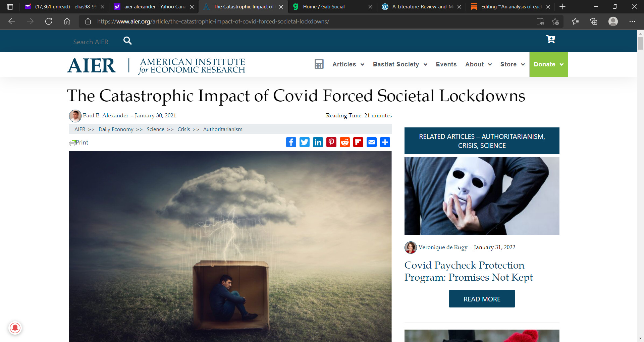The height and width of the screenshot is (342, 644).
Task: Share article via Twitter icon
Action: [x=304, y=142]
